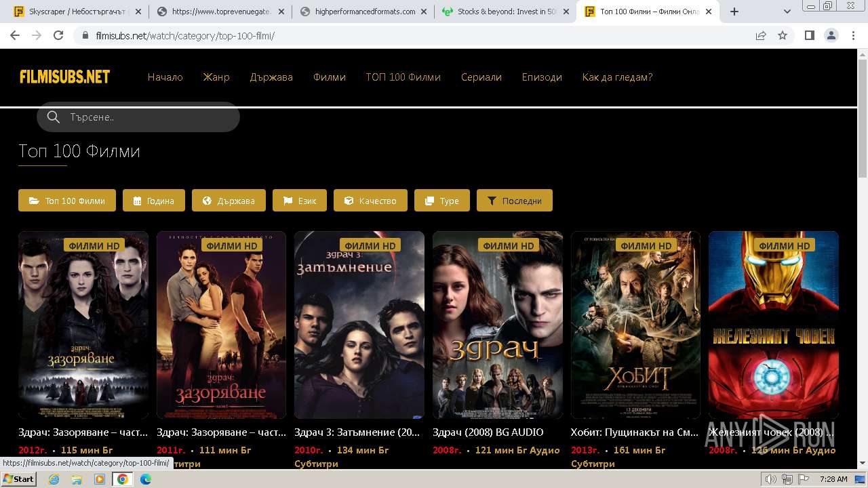
Task: Open the Сериали menu item
Action: [x=481, y=77]
